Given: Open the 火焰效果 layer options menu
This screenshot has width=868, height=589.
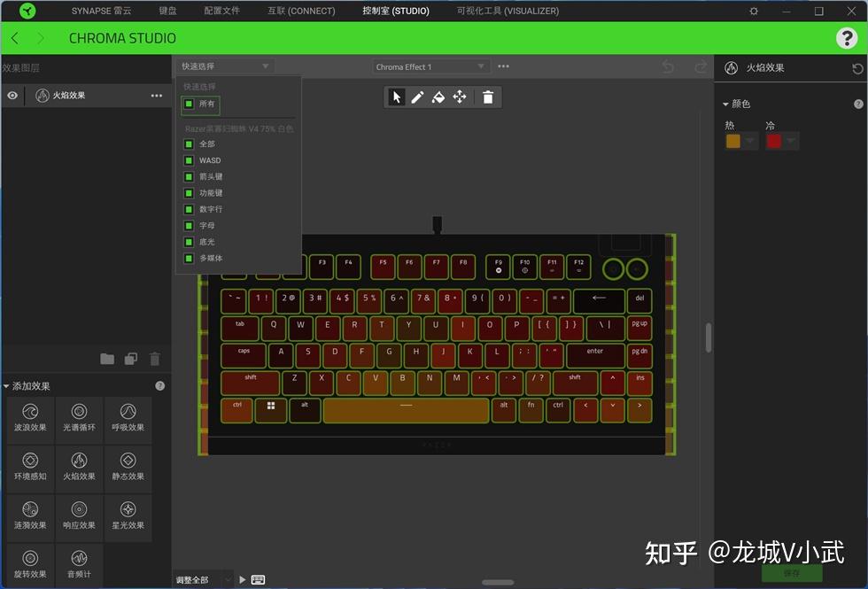Looking at the screenshot, I should [x=157, y=96].
